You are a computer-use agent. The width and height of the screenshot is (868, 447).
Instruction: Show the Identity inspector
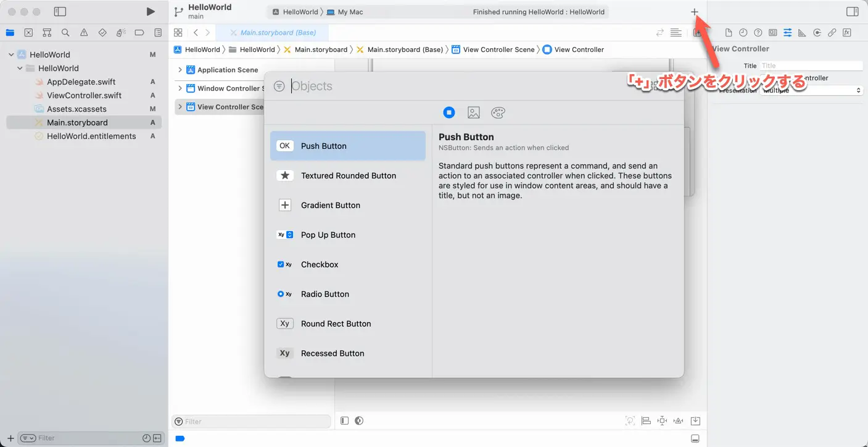pyautogui.click(x=773, y=33)
